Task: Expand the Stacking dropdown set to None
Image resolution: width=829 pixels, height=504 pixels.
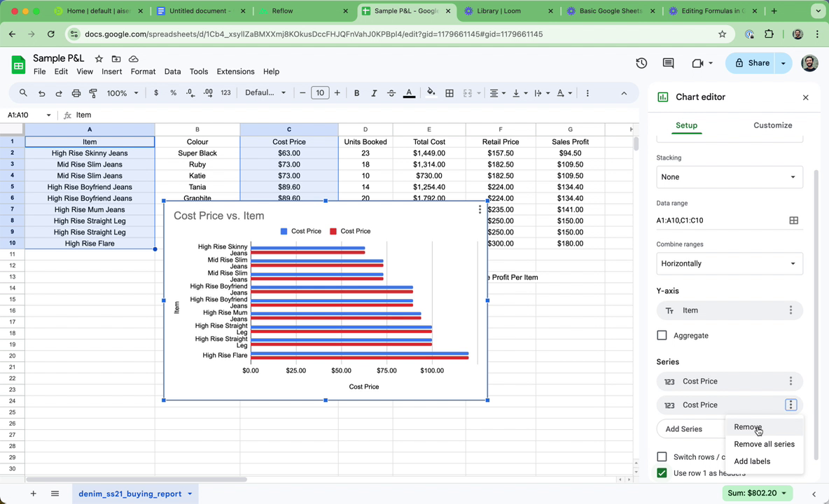Action: click(729, 177)
